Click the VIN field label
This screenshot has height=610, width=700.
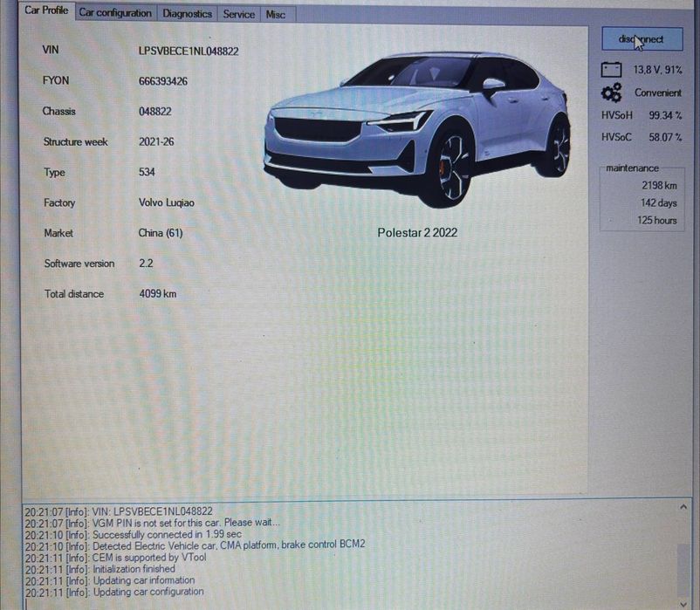pyautogui.click(x=51, y=50)
